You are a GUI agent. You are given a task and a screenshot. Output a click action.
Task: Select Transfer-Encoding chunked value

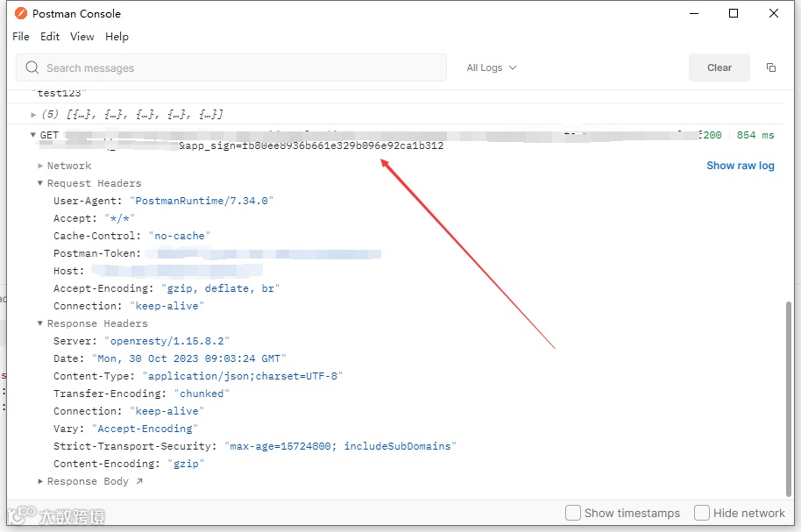202,394
